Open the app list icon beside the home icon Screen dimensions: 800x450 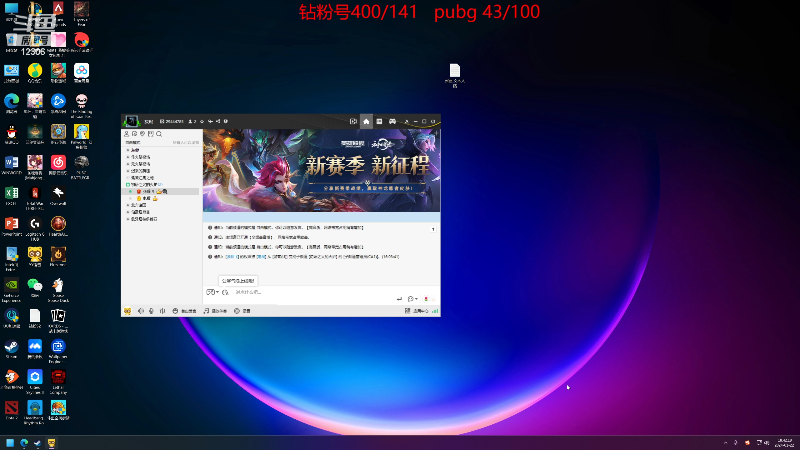click(379, 121)
